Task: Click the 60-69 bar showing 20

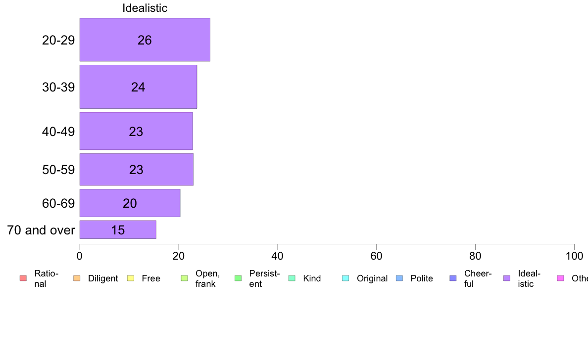Action: pyautogui.click(x=130, y=203)
